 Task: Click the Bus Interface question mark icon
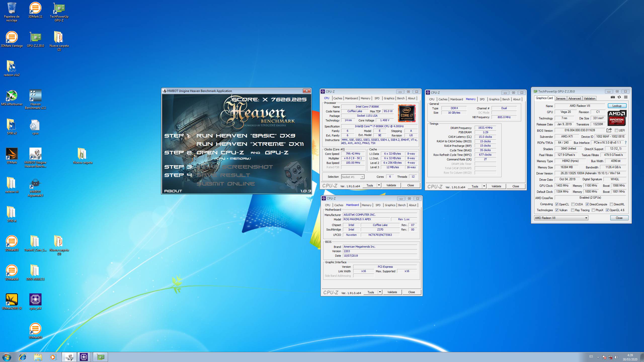626,143
